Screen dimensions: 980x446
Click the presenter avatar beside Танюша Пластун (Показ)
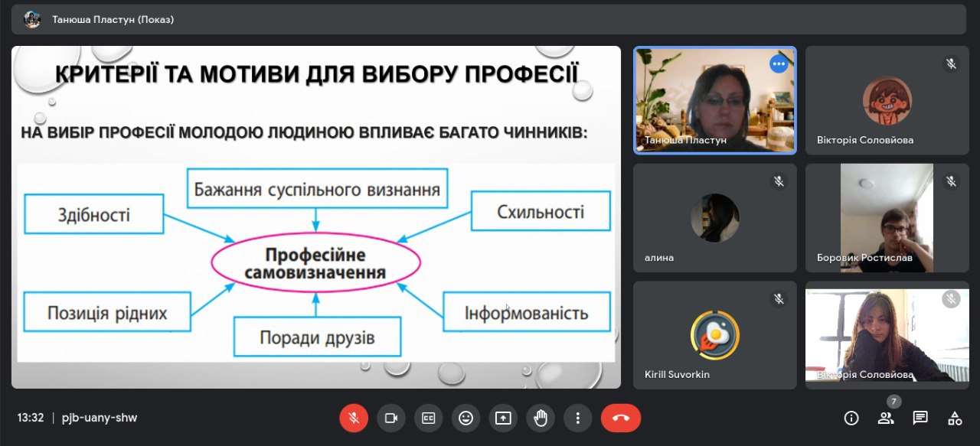pyautogui.click(x=32, y=19)
